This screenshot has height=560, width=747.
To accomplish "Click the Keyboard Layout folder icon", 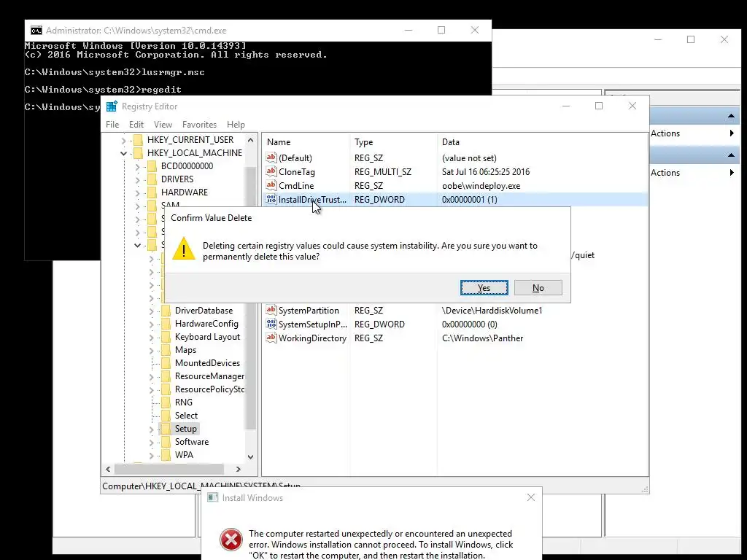I will coord(166,337).
